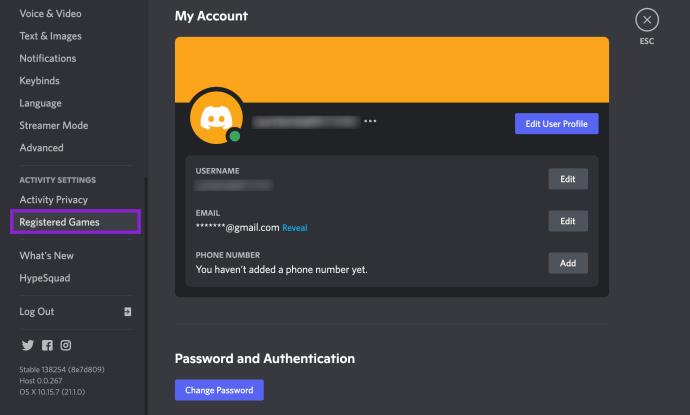Click the Stable 138254 version text

pos(62,370)
